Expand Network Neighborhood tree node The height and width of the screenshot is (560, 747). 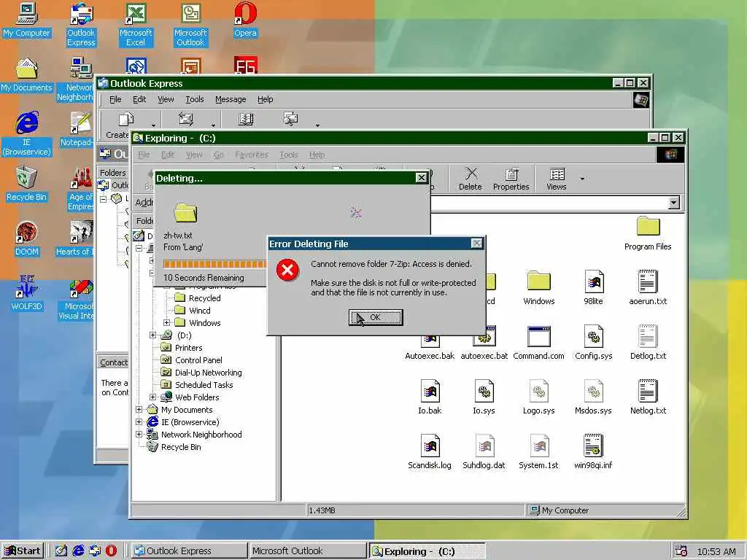[139, 435]
